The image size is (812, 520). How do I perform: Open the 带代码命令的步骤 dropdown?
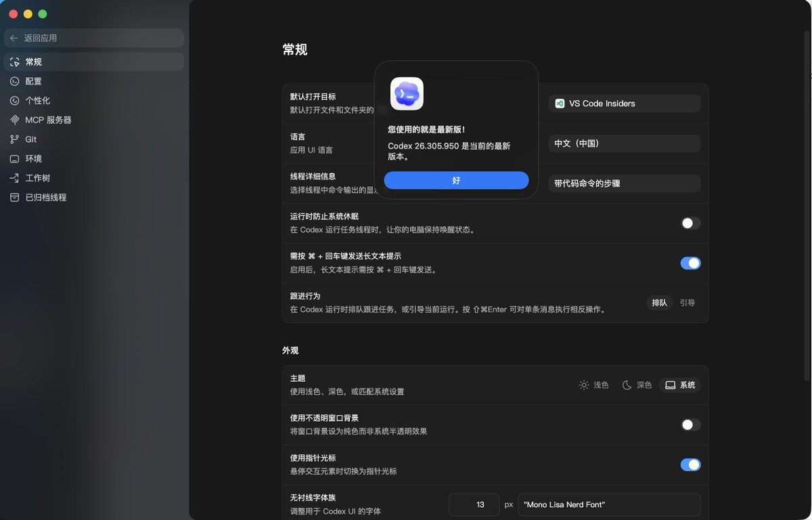tap(624, 183)
